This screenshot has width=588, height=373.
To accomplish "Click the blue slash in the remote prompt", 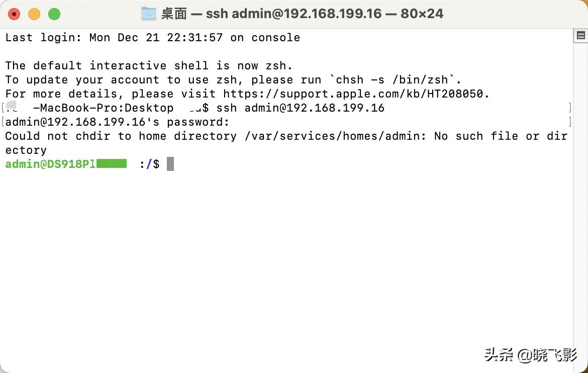I will click(149, 164).
